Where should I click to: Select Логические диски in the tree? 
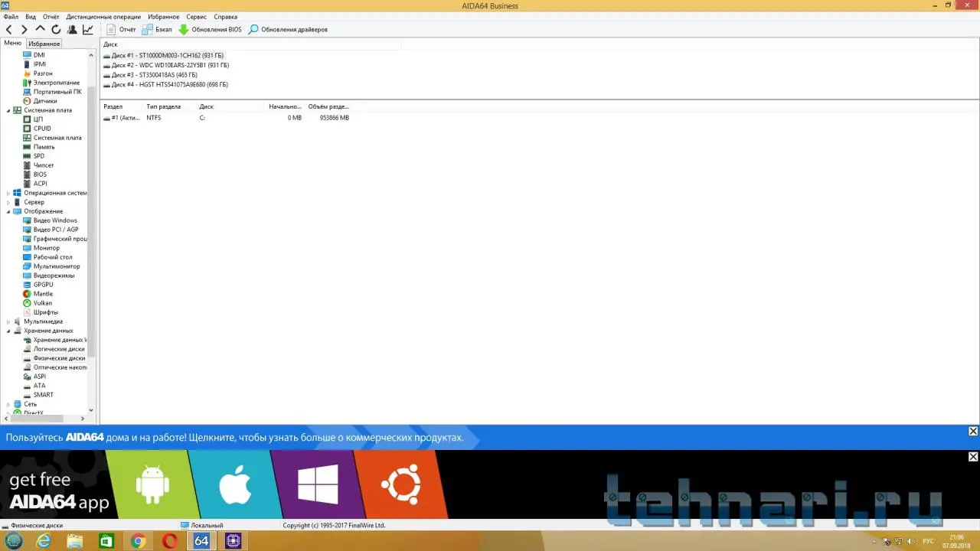coord(59,349)
